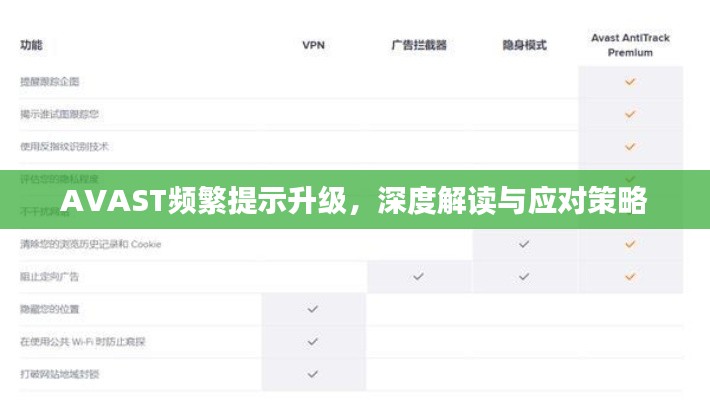
Task: Select the 揭示谁试图跟踪您 feature label
Action: pos(59,114)
